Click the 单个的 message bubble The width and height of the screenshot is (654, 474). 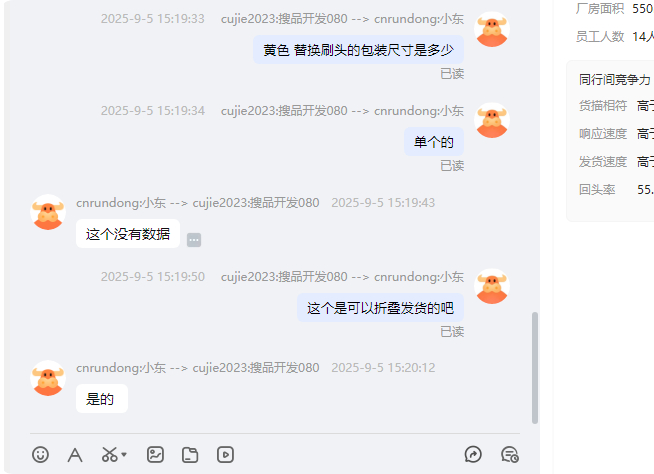tap(434, 142)
